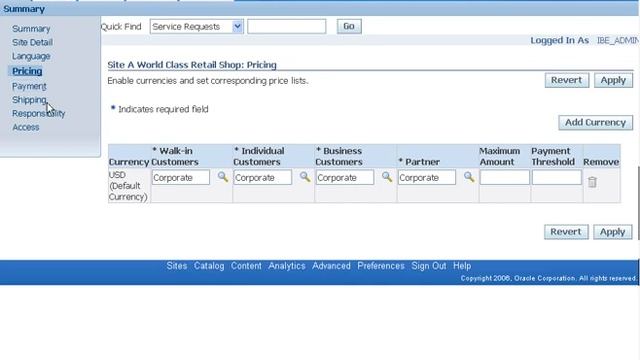Open the Help footer link
Viewport: 640px width, 360px height.
coord(462,266)
